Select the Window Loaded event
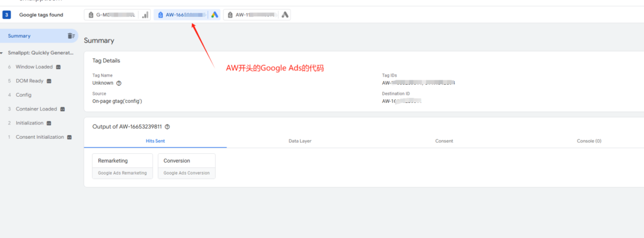This screenshot has height=238, width=644. [34, 67]
